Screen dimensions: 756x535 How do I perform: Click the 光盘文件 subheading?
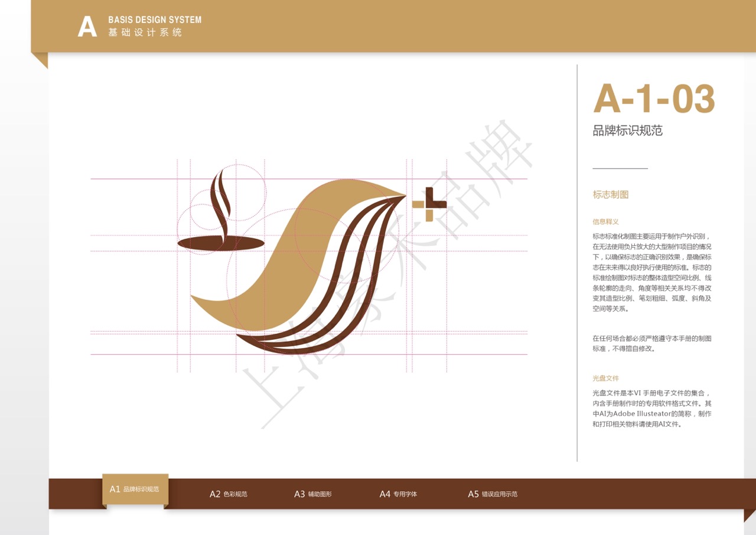click(x=605, y=378)
